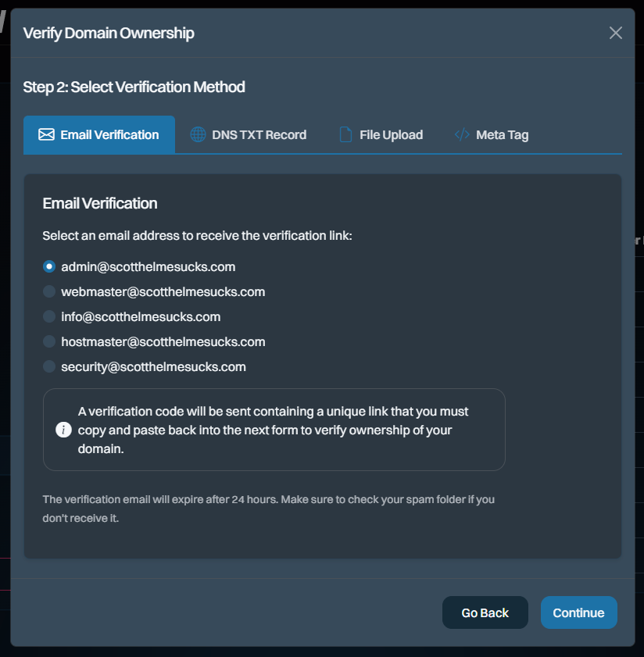This screenshot has height=657, width=644.
Task: Choose webmaster@scotthelmesucks.com radio option
Action: click(x=49, y=291)
